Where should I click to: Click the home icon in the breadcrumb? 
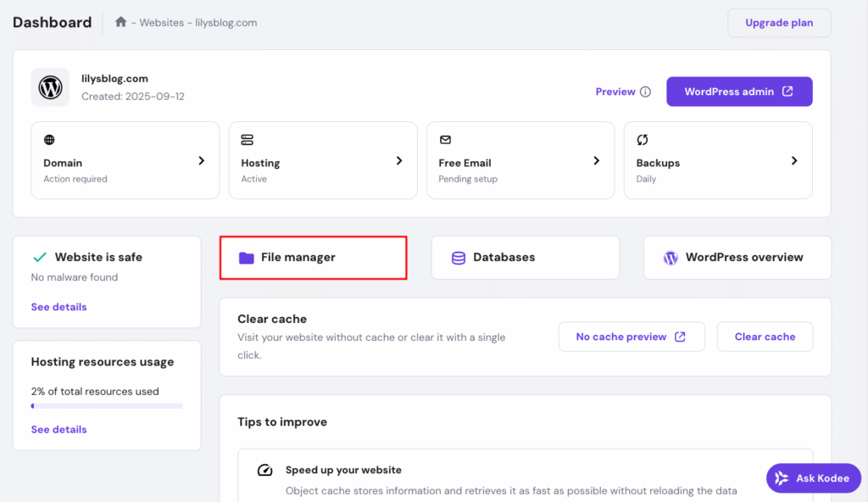coord(120,23)
